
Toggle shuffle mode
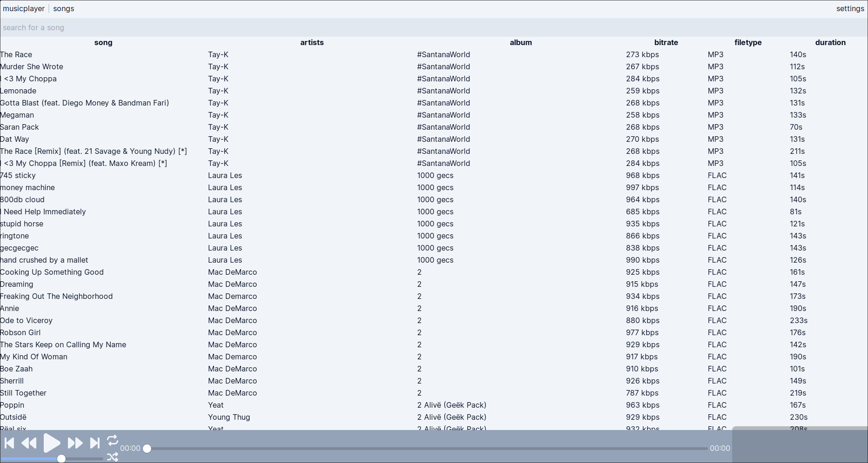coord(113,457)
